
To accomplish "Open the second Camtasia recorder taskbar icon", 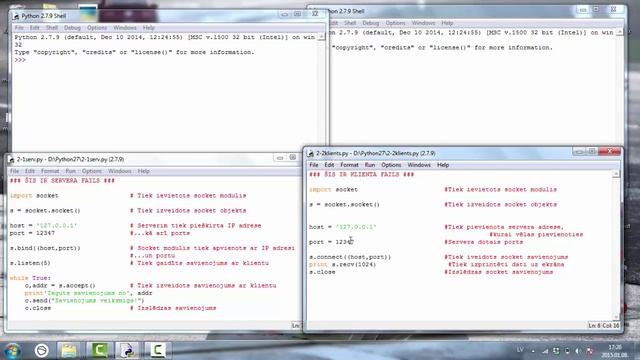I will pyautogui.click(x=158, y=350).
